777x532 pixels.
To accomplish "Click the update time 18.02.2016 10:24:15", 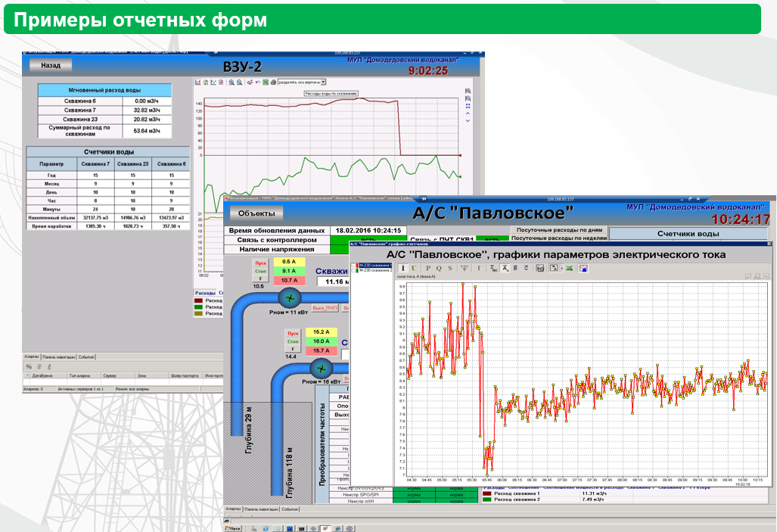I will (368, 230).
